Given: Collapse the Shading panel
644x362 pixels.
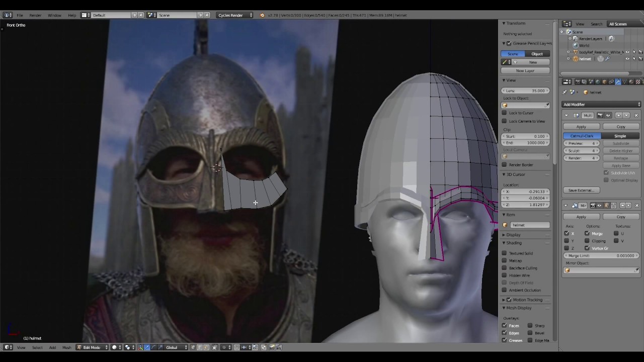Looking at the screenshot, I should [x=504, y=243].
